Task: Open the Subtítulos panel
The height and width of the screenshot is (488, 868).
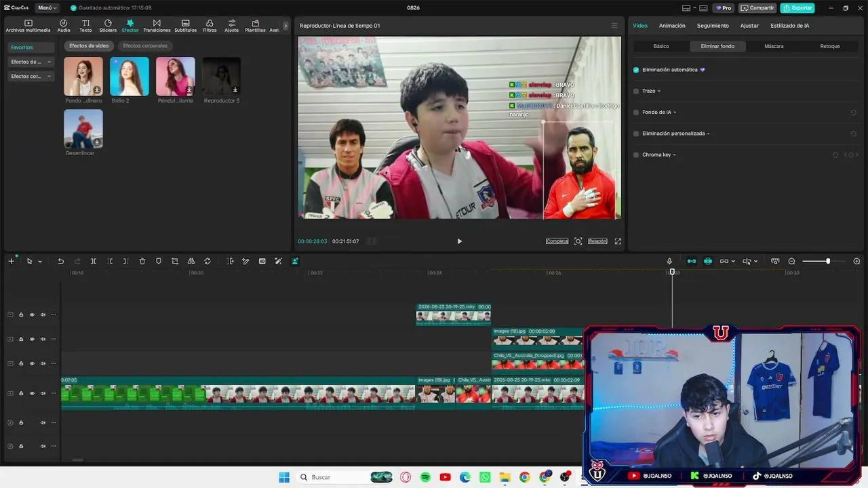Action: (185, 26)
